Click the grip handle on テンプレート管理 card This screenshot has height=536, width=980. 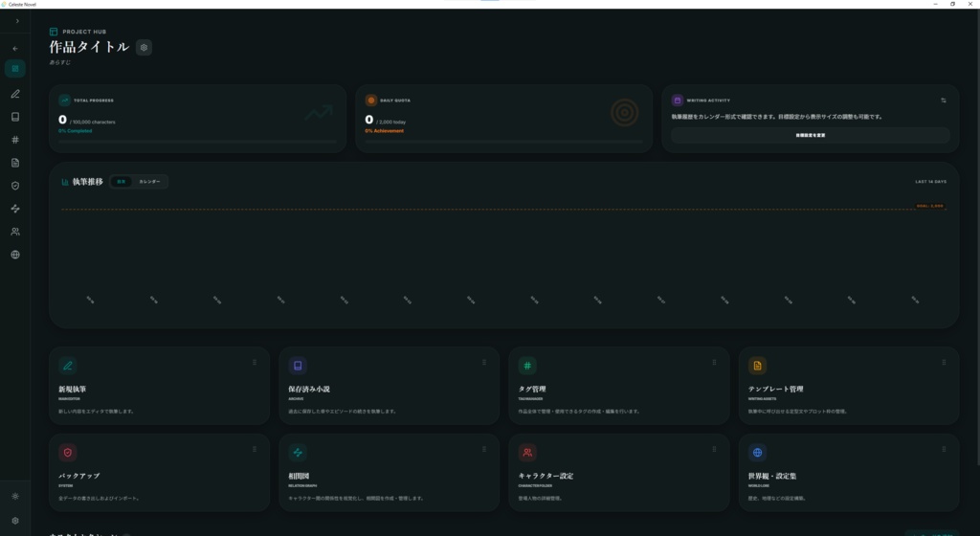[x=944, y=363]
